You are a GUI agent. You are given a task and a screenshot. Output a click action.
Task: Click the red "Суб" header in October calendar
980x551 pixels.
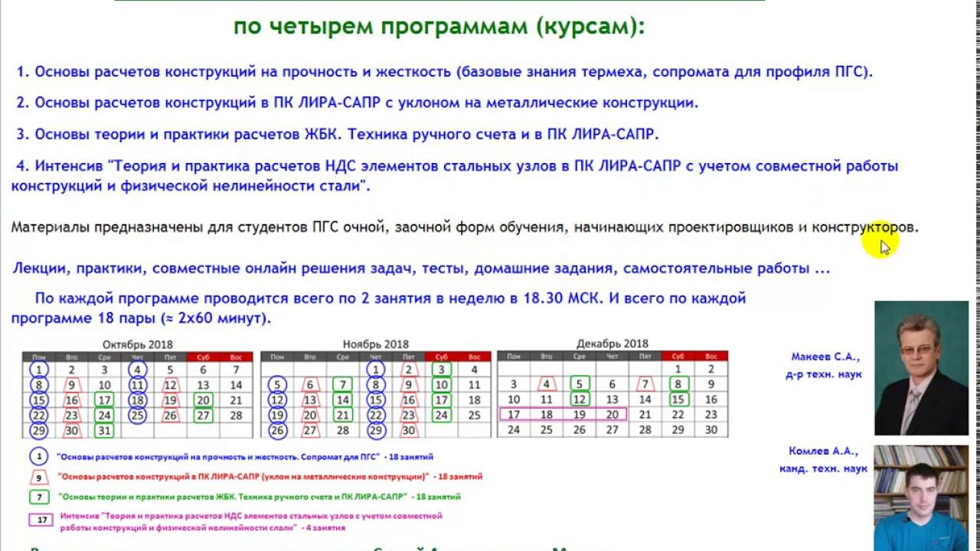(x=203, y=357)
